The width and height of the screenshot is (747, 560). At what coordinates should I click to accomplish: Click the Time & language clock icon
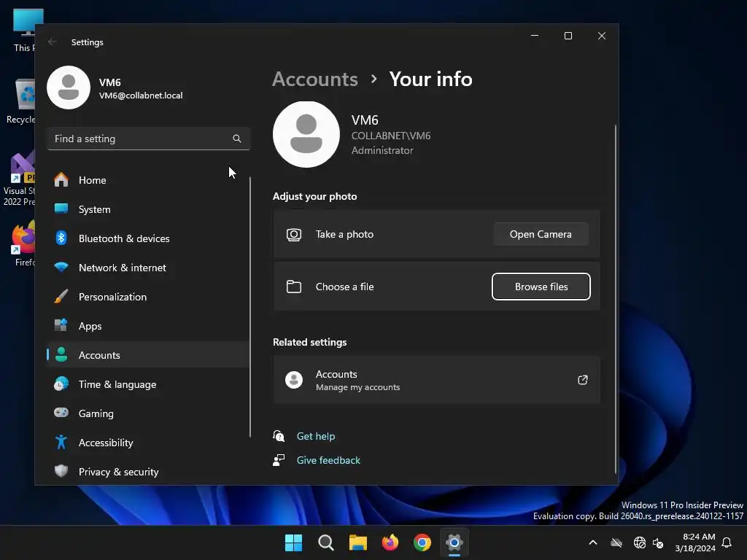(61, 384)
